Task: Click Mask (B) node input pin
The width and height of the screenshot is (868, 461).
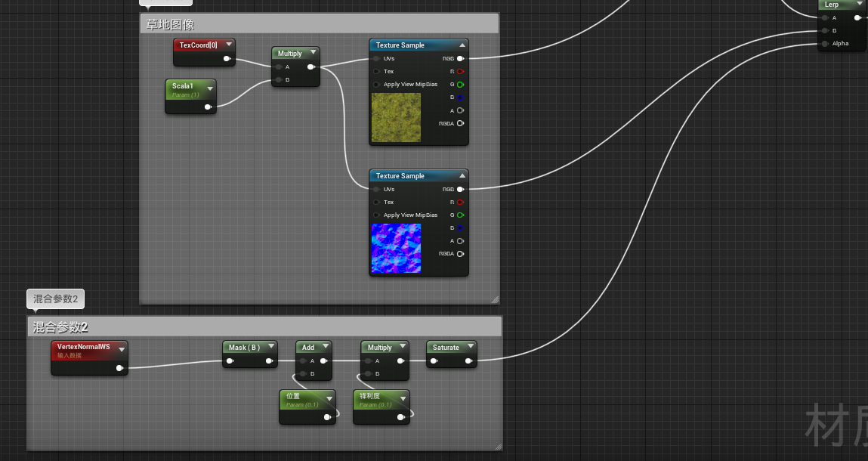Action: (230, 360)
